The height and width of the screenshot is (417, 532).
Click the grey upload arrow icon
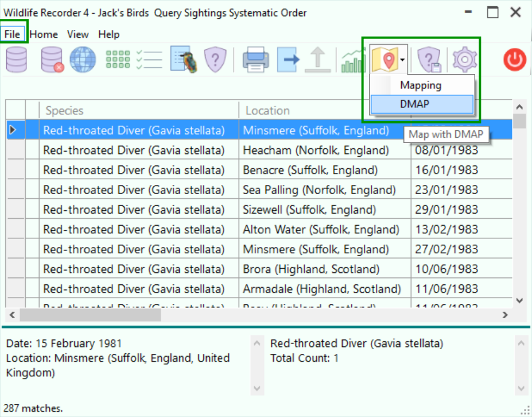[317, 60]
